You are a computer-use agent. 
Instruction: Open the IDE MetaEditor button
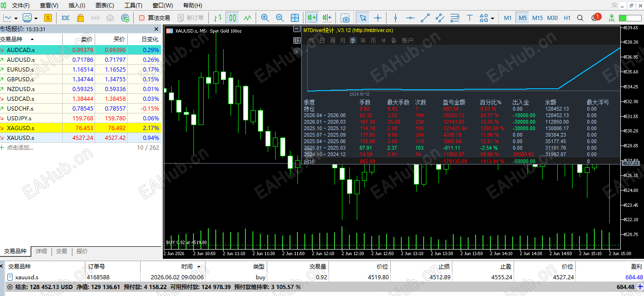pyautogui.click(x=65, y=18)
